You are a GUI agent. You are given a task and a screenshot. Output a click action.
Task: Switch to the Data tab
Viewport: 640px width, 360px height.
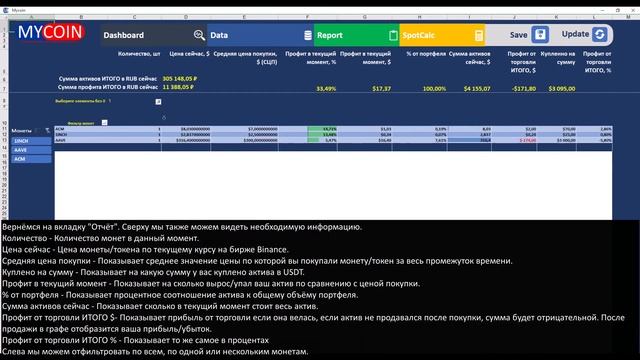tap(260, 35)
